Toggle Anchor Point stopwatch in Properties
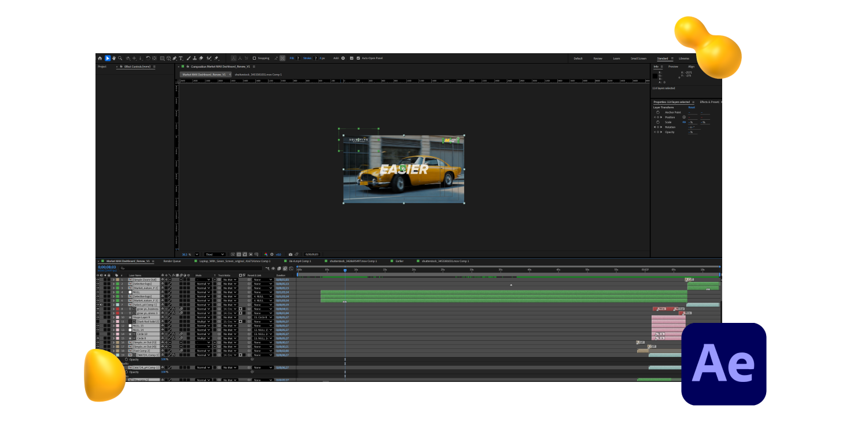Image resolution: width=868 pixels, height=434 pixels. [x=658, y=112]
